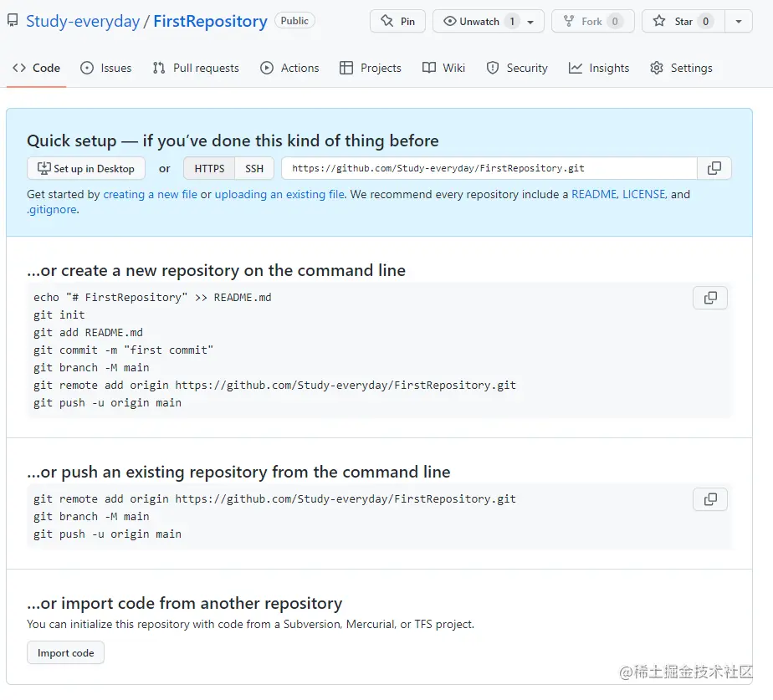This screenshot has height=700, width=773.
Task: Open the Star dropdown arrow
Action: click(x=740, y=21)
